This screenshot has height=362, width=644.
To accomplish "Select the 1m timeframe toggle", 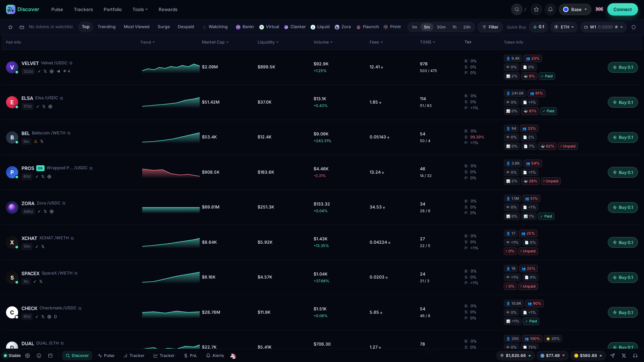I will [x=415, y=27].
